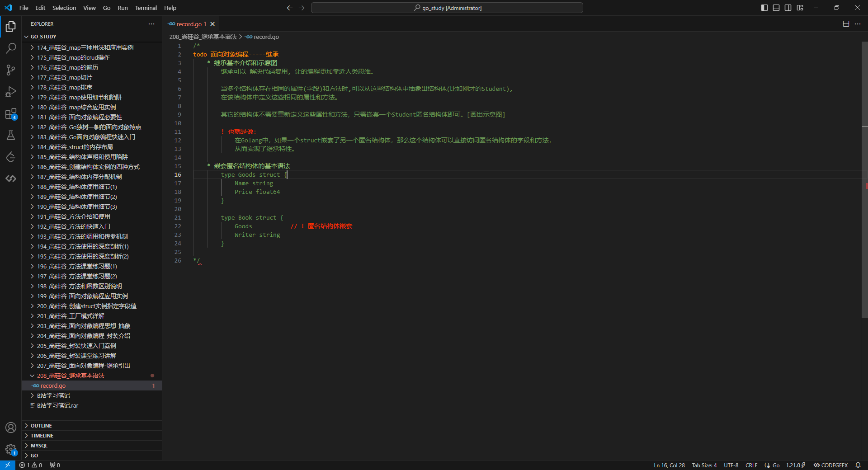Show errors and warnings in Problems panel
868x470 pixels.
31,465
